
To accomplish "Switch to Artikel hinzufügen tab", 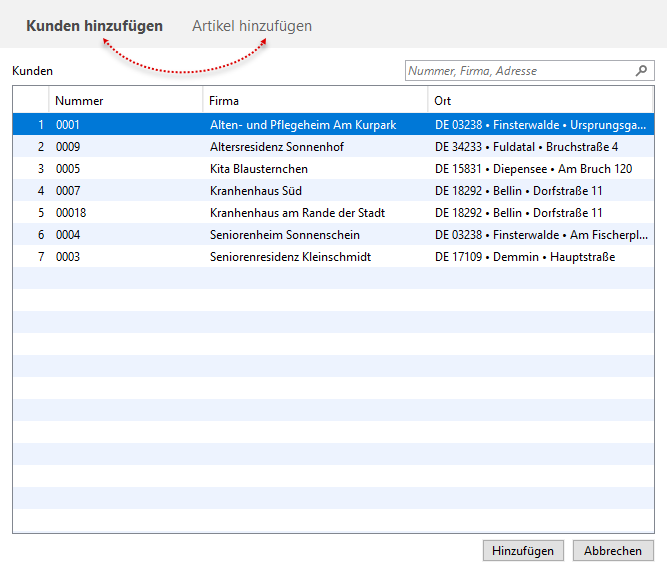I will (x=252, y=26).
